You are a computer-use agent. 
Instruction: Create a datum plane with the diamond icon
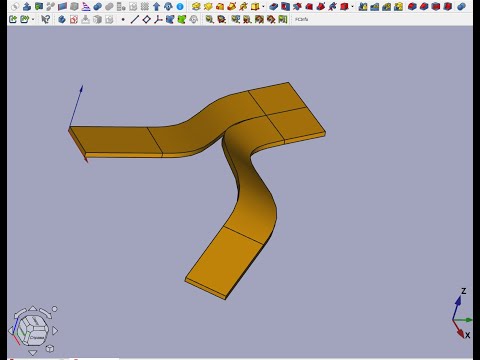click(x=146, y=20)
